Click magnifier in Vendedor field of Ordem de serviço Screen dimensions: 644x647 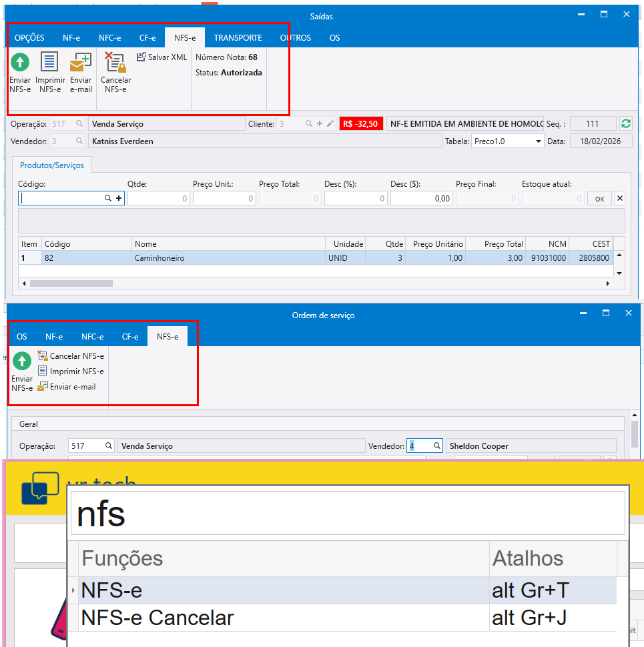click(437, 446)
